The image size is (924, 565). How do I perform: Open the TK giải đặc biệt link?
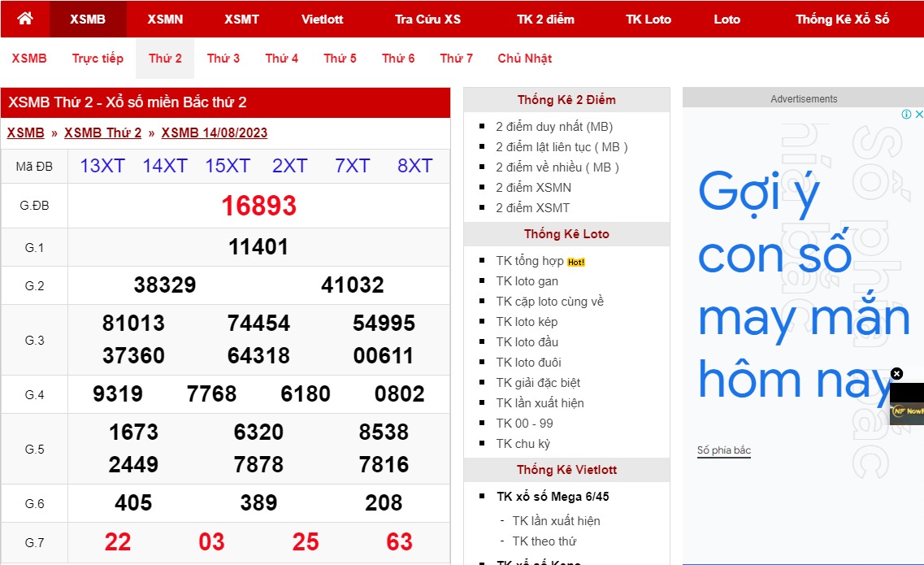(x=538, y=383)
